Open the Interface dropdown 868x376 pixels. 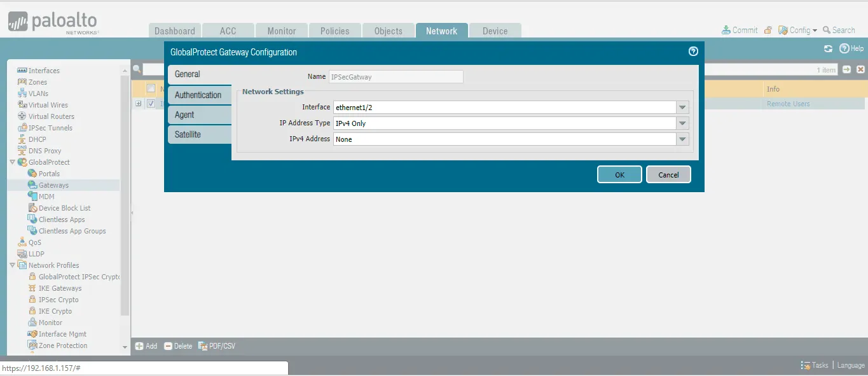682,108
